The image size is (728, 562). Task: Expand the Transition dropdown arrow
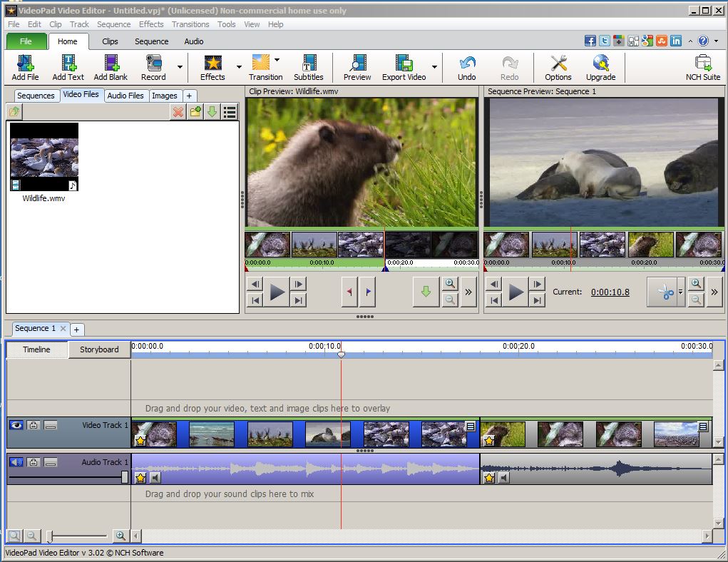click(277, 60)
